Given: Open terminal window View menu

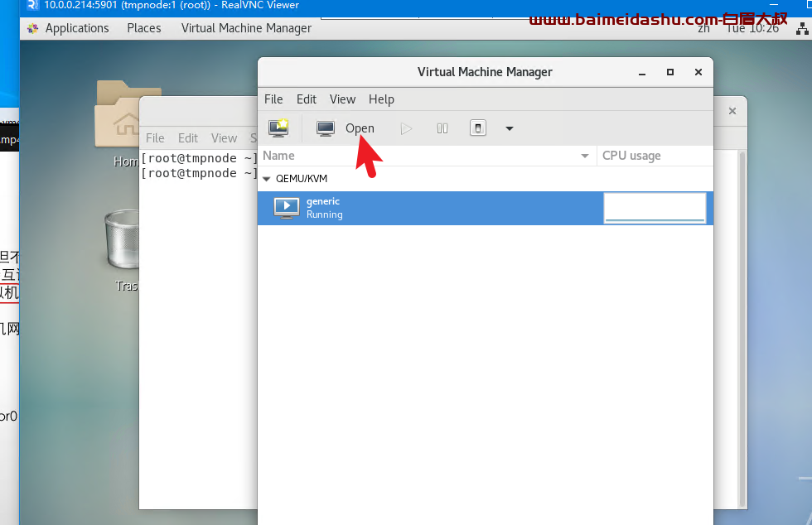Looking at the screenshot, I should (x=224, y=138).
